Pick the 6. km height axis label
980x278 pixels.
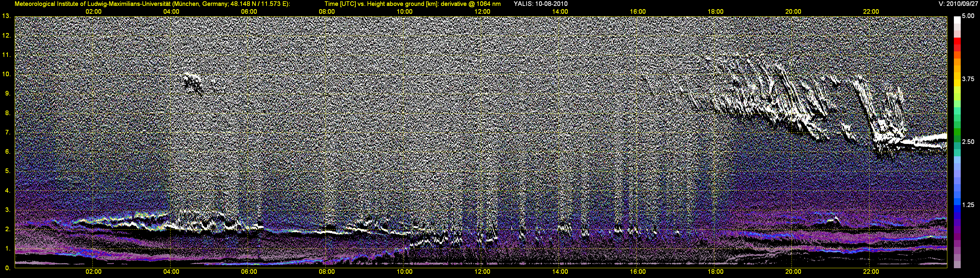(8, 151)
